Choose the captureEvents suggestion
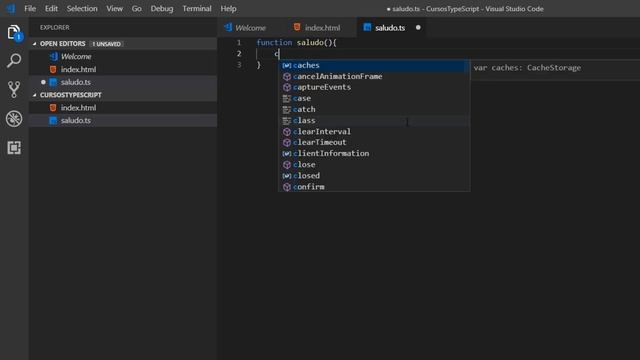 374,87
